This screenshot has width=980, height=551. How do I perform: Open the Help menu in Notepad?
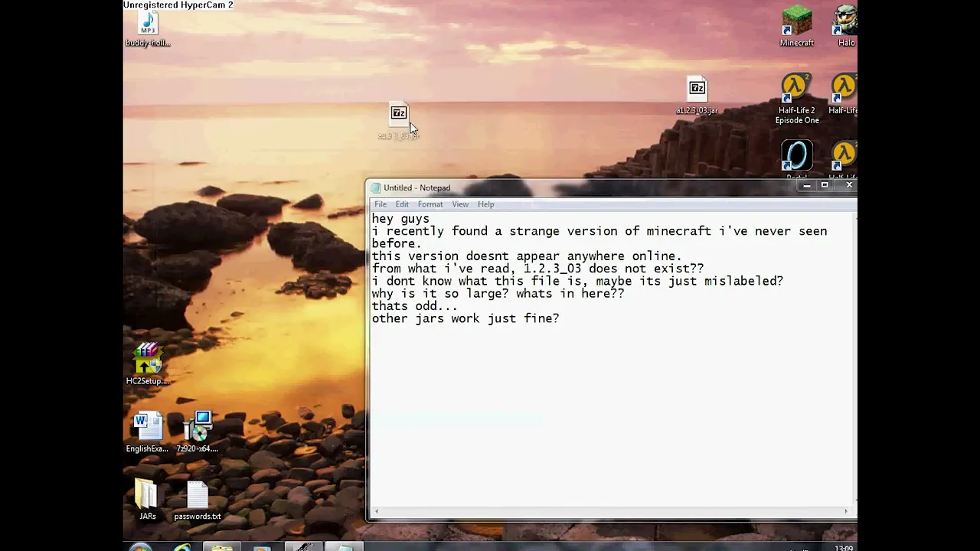[x=486, y=204]
